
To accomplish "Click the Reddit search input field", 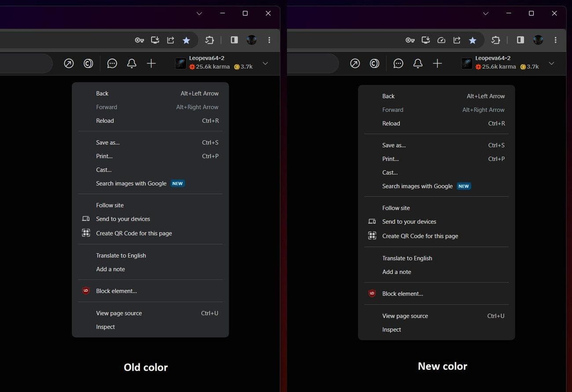I will click(24, 63).
